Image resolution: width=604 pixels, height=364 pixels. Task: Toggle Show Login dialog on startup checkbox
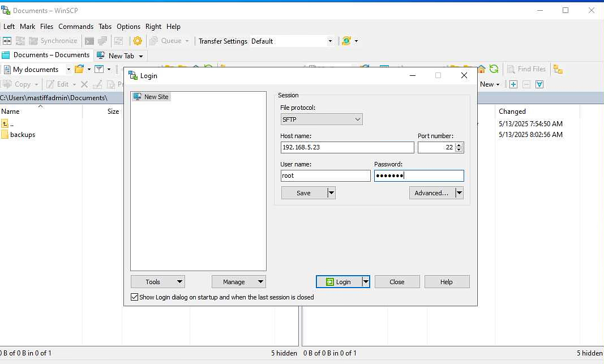134,297
